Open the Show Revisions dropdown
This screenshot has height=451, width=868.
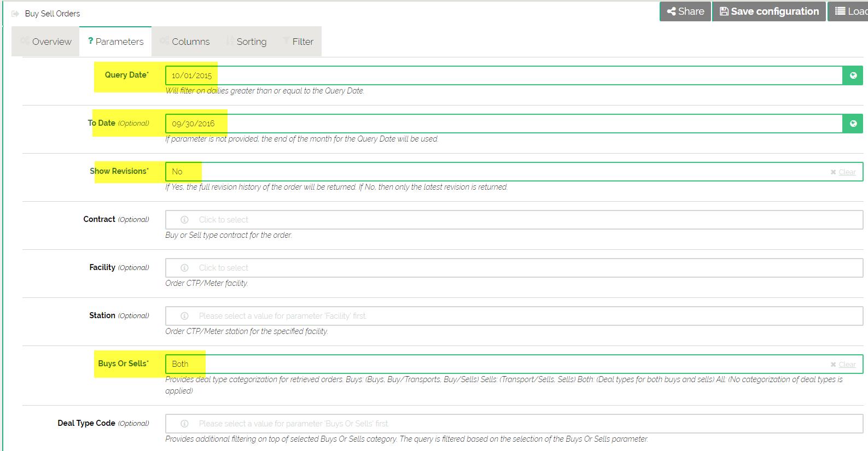pos(492,172)
